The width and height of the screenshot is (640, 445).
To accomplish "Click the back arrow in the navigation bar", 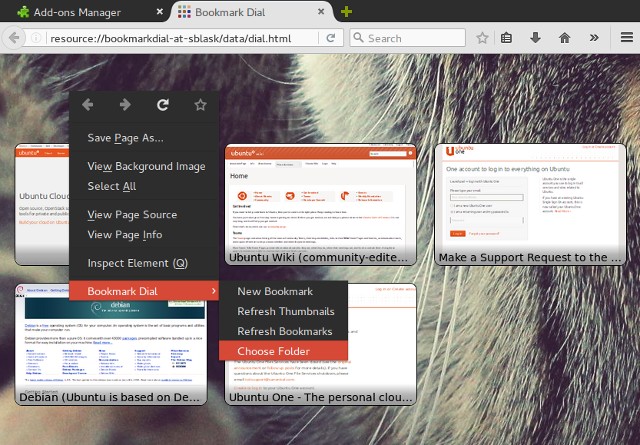I will (x=14, y=38).
